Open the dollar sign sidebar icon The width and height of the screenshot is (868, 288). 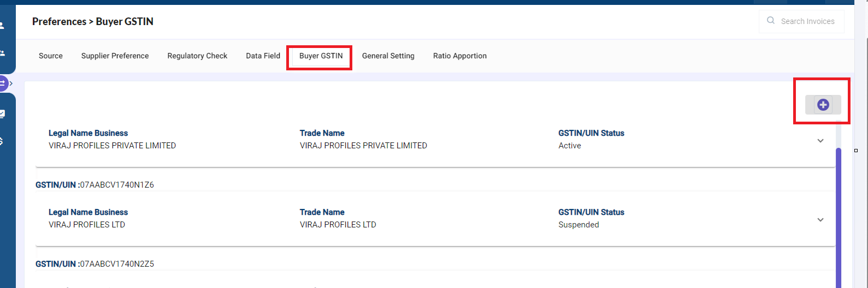click(x=2, y=141)
